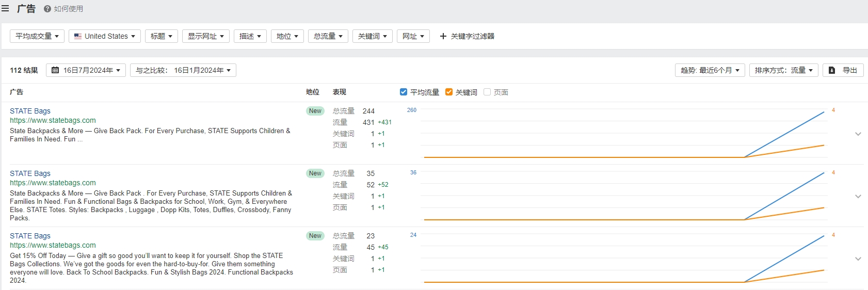Click the 广告 page title

coord(26,9)
